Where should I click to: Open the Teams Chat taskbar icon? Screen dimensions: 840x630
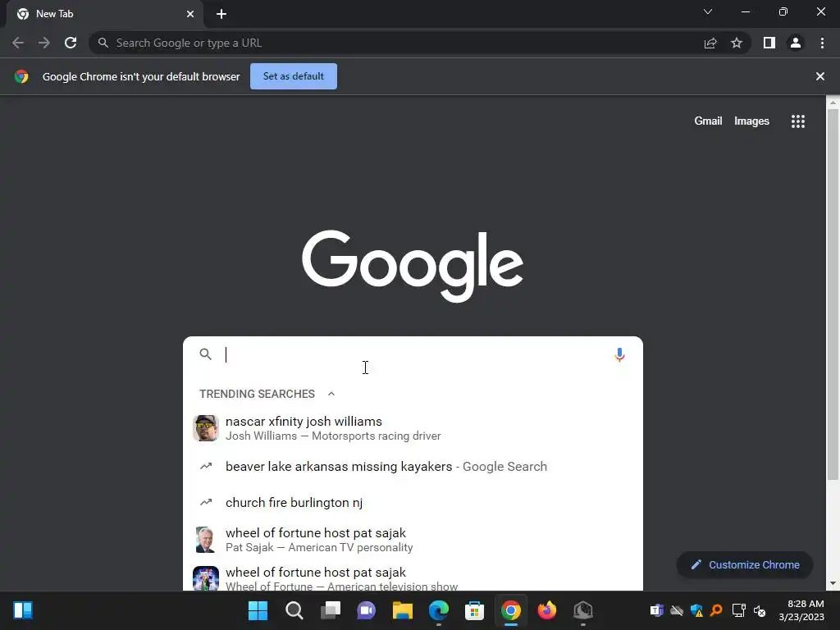(367, 610)
